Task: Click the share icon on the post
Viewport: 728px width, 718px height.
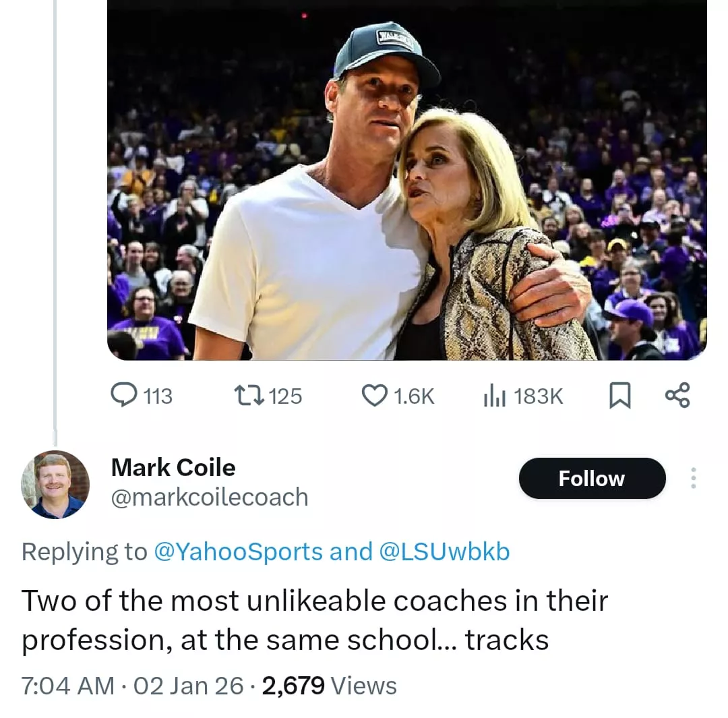Action: pyautogui.click(x=677, y=396)
